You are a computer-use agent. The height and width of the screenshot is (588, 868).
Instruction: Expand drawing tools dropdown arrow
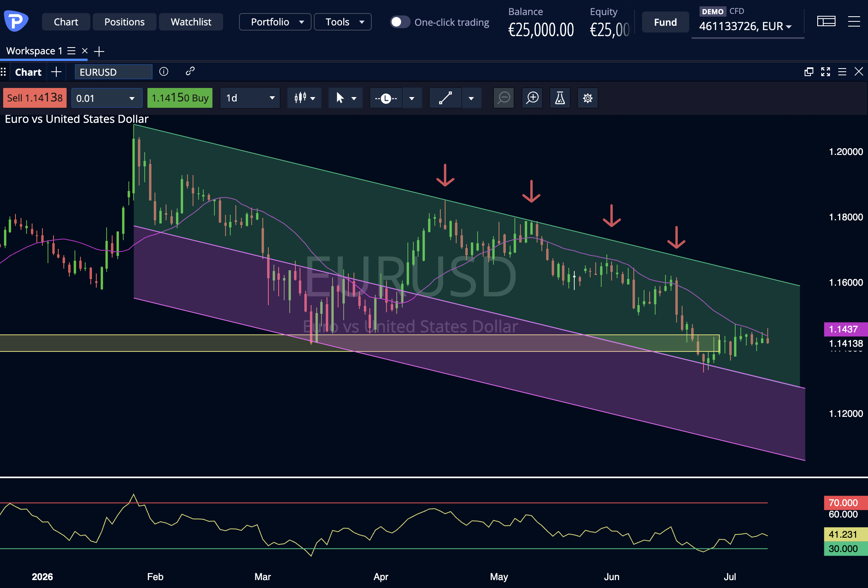[471, 98]
